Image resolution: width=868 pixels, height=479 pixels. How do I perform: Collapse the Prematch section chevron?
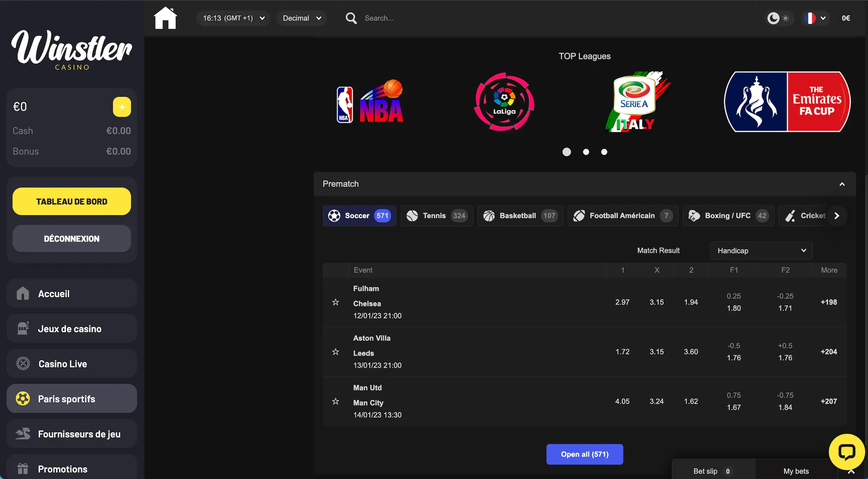(842, 184)
